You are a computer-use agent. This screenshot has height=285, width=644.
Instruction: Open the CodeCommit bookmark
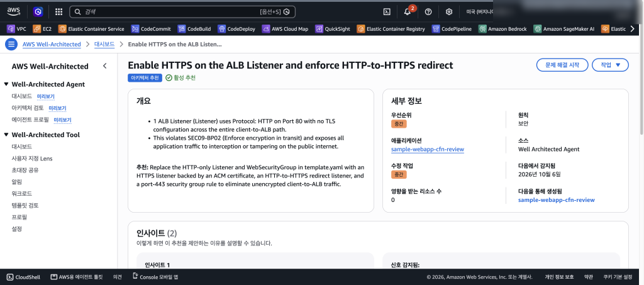(150, 29)
